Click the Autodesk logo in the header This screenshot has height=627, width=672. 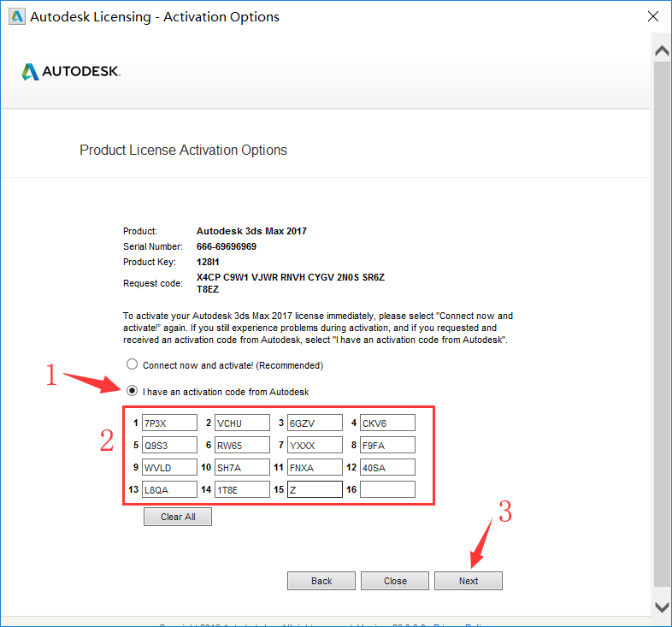(x=71, y=72)
